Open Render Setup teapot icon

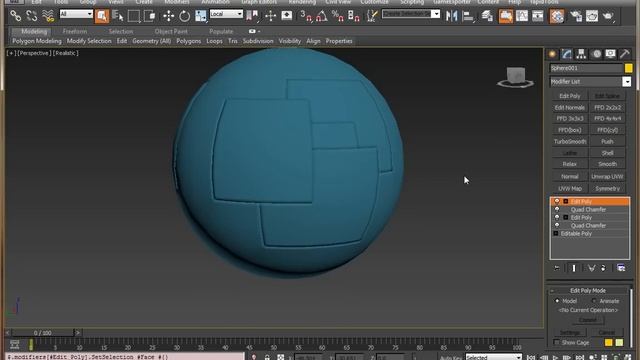click(576, 16)
